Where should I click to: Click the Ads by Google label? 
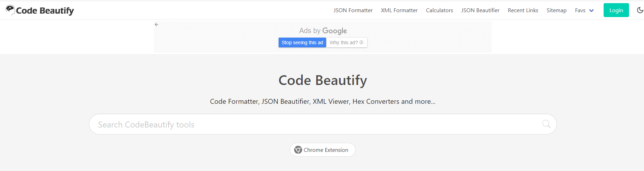coord(323,31)
